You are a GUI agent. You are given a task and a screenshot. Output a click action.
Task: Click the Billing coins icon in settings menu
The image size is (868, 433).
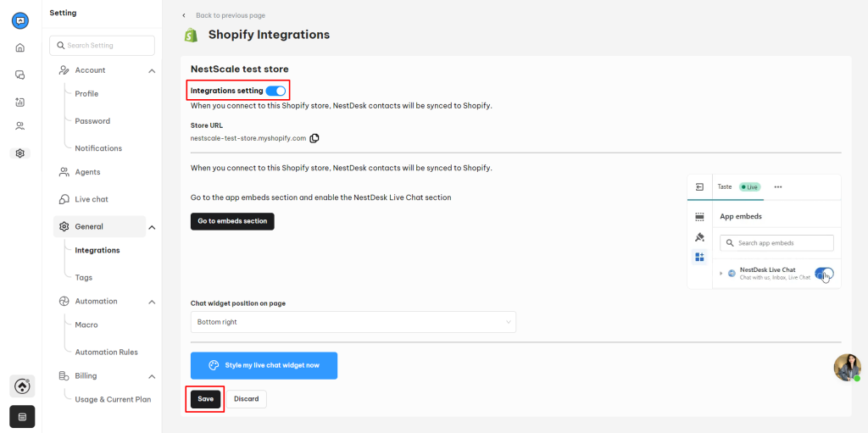click(x=64, y=376)
